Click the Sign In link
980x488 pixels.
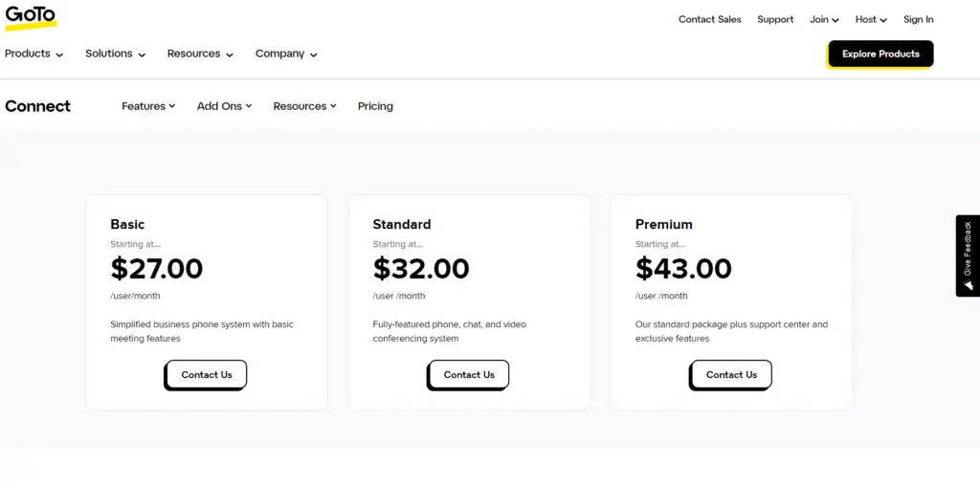tap(918, 19)
